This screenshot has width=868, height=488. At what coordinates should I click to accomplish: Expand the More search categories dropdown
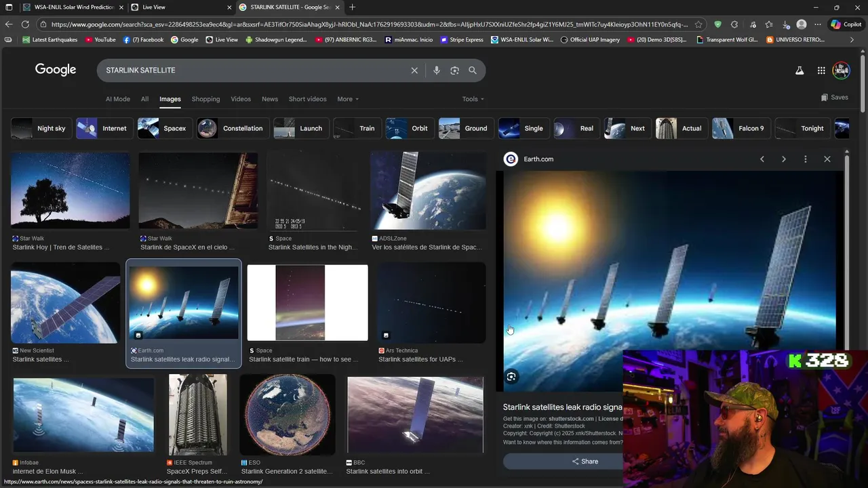348,99
